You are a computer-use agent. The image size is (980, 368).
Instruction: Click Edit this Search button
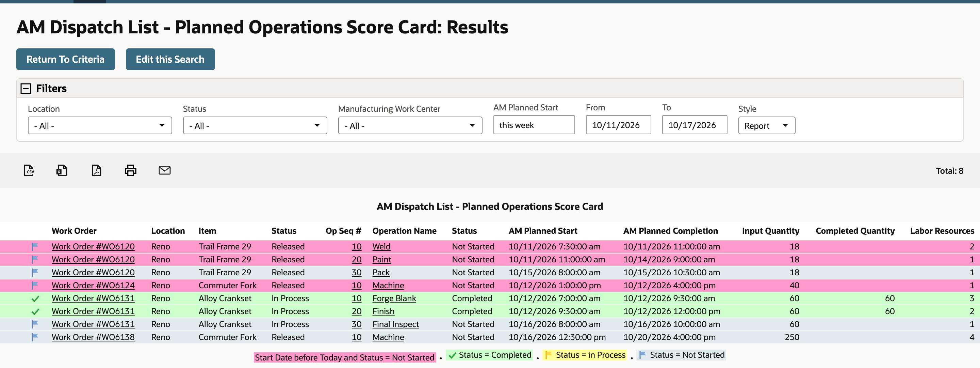(x=170, y=59)
